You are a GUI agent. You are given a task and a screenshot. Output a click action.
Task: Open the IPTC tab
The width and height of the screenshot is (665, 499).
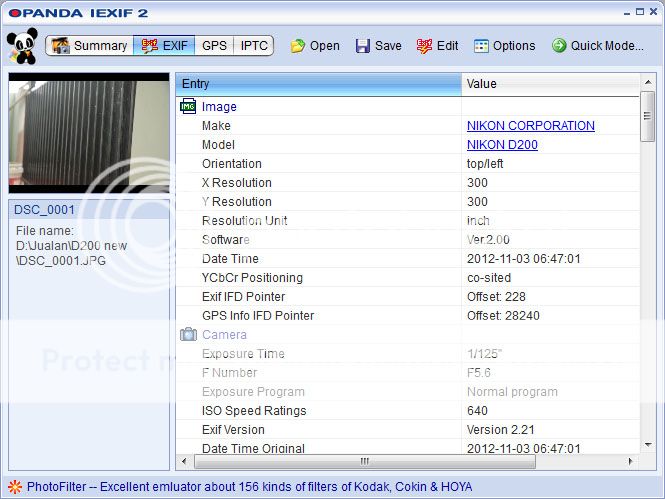(254, 46)
